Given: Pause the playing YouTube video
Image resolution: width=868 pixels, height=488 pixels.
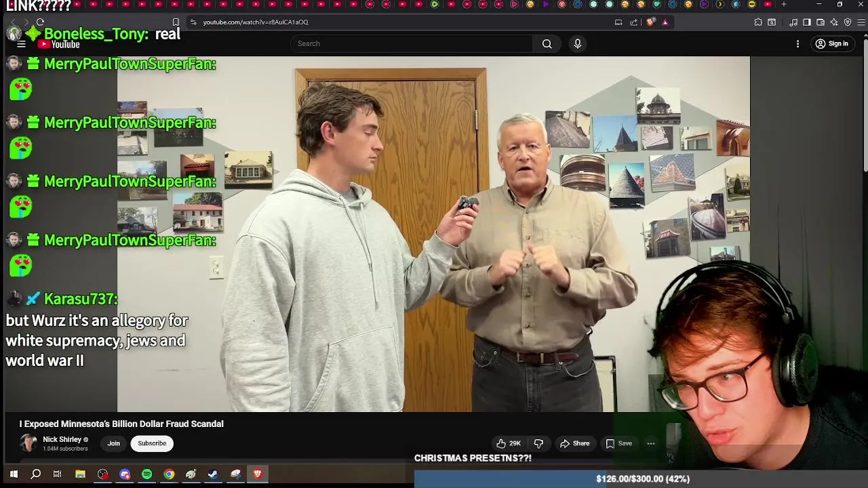Looking at the screenshot, I should 434,234.
